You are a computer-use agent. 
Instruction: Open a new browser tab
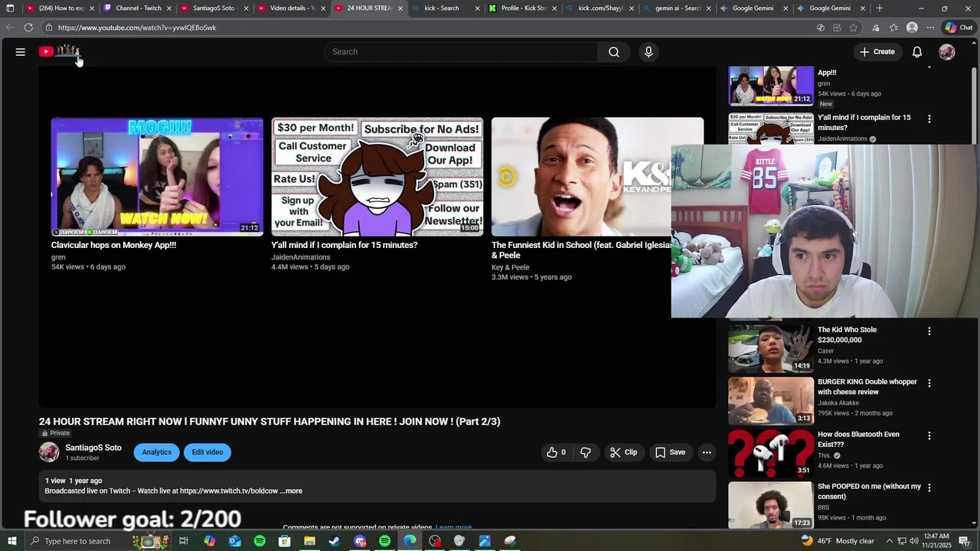[x=880, y=8]
